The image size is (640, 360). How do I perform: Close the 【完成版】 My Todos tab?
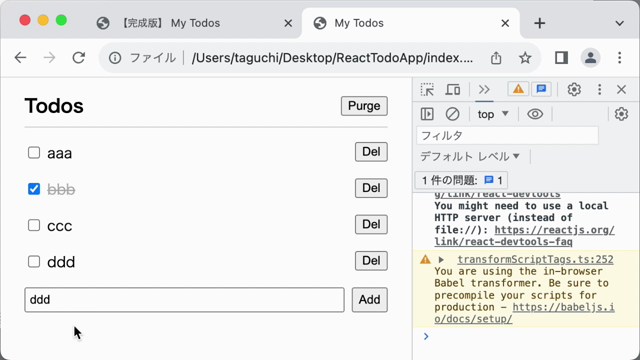[x=288, y=23]
